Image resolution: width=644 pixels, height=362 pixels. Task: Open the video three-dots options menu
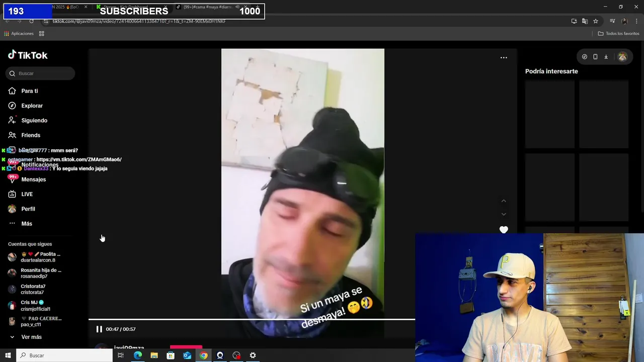point(504,58)
